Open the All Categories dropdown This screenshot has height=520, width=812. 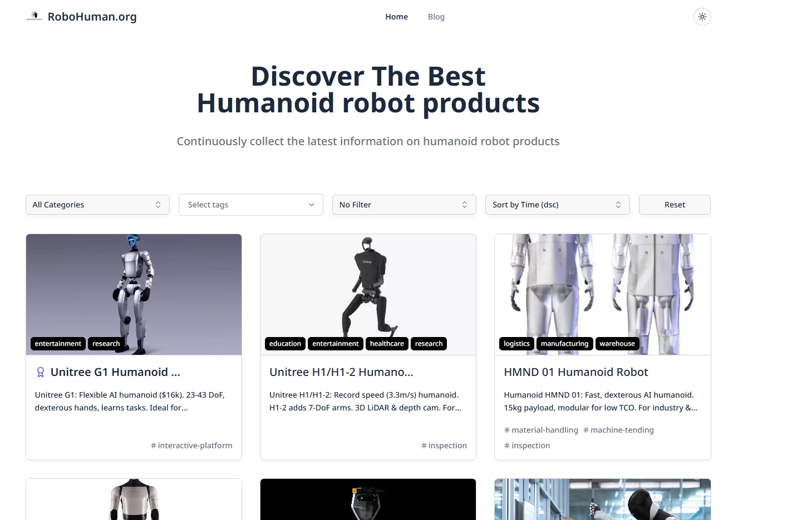coord(97,205)
